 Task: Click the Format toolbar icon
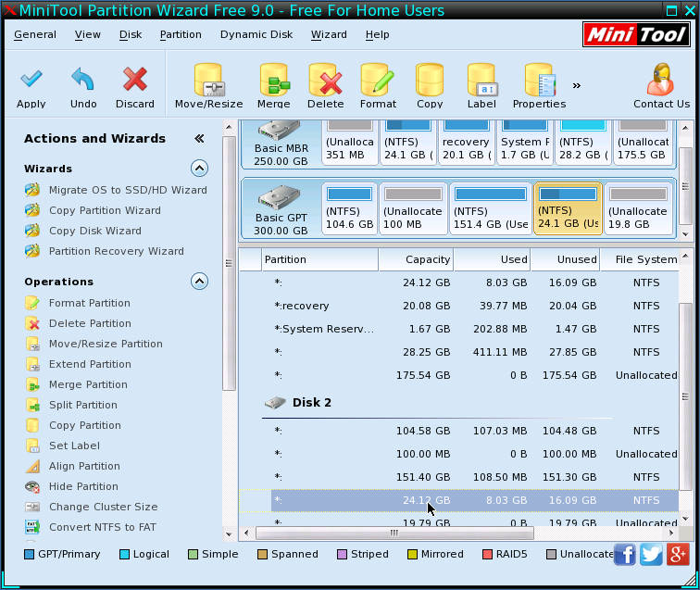coord(378,81)
